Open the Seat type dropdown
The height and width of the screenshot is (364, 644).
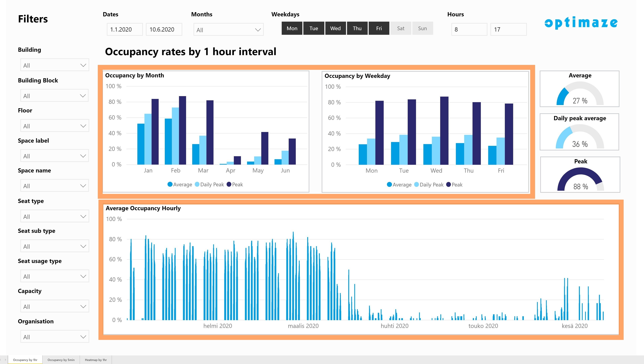[55, 216]
